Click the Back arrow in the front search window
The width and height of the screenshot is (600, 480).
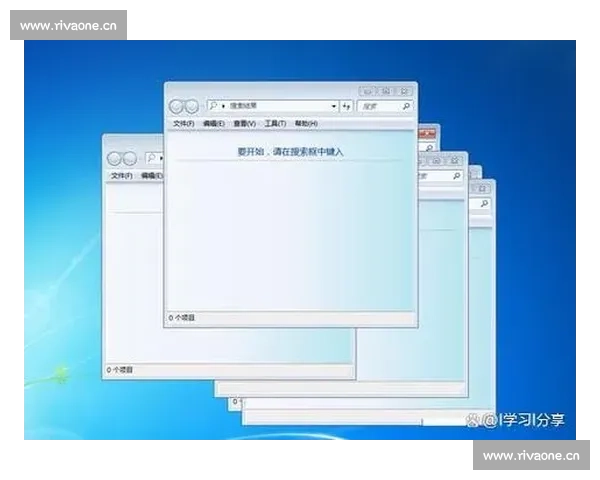pyautogui.click(x=178, y=106)
